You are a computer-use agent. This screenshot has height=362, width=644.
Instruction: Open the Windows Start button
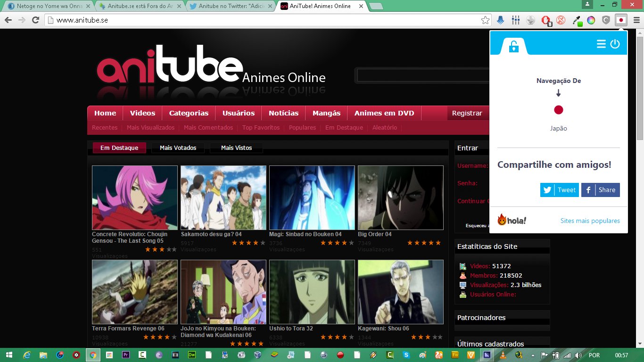click(8, 355)
